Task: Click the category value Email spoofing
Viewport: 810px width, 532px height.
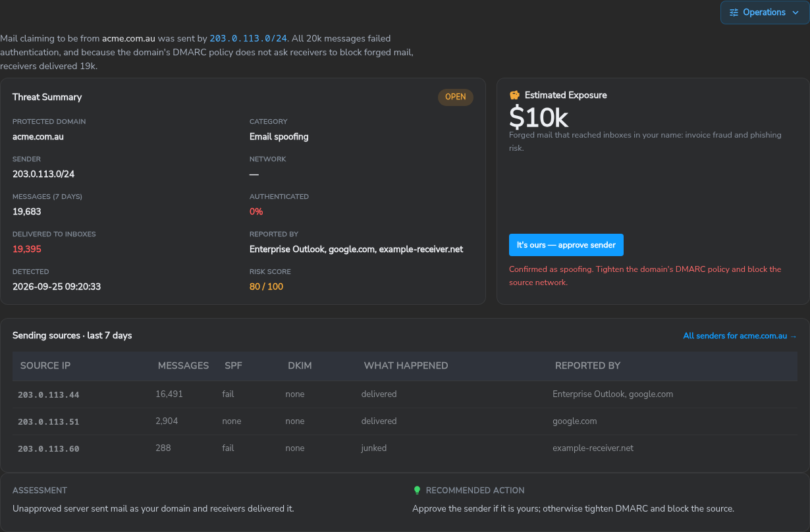Action: 279,137
